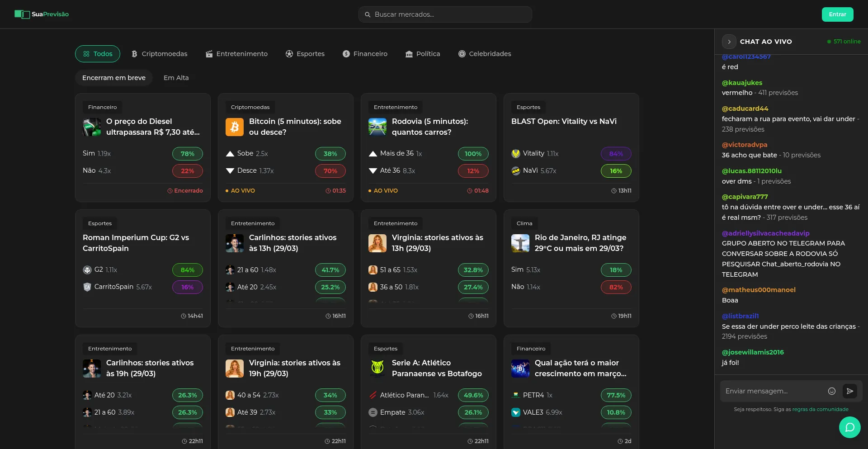Image resolution: width=868 pixels, height=449 pixels.
Task: Select the Todos category tab
Action: 98,54
